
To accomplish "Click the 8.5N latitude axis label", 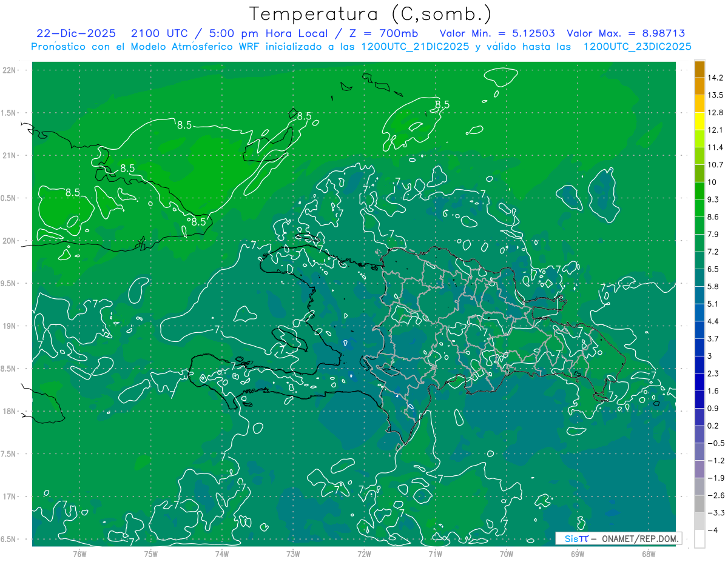I will [9, 369].
